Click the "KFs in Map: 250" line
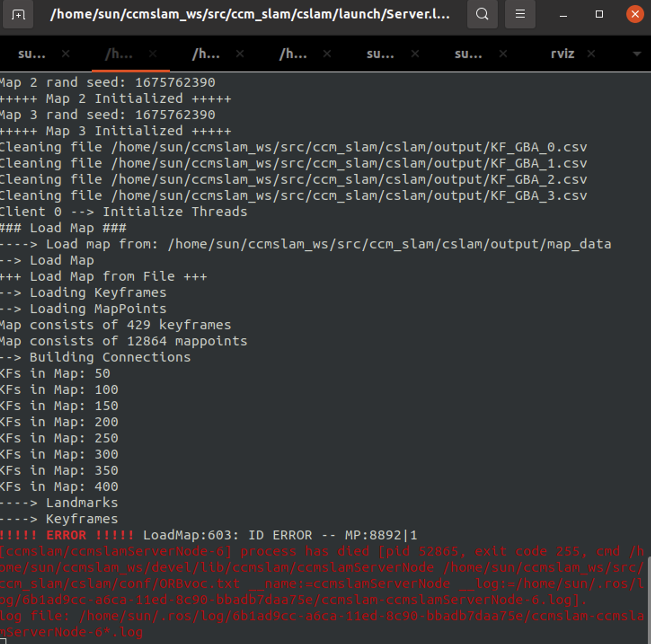This screenshot has width=651, height=644. (x=59, y=437)
